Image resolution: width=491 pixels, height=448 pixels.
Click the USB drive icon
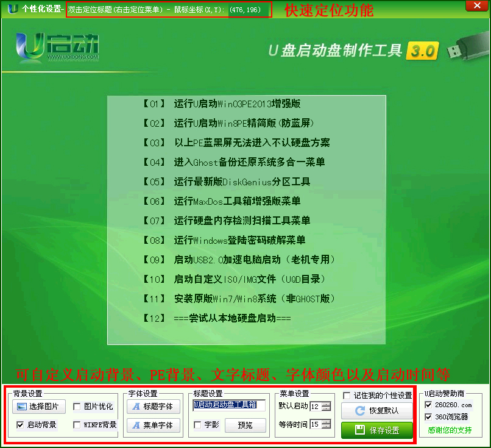tap(468, 46)
